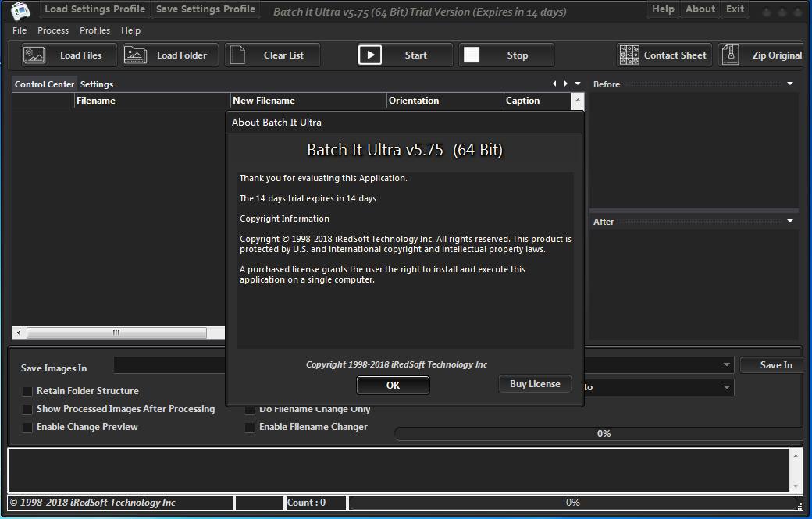Image resolution: width=812 pixels, height=519 pixels.
Task: Click the About button in top bar
Action: [x=700, y=9]
